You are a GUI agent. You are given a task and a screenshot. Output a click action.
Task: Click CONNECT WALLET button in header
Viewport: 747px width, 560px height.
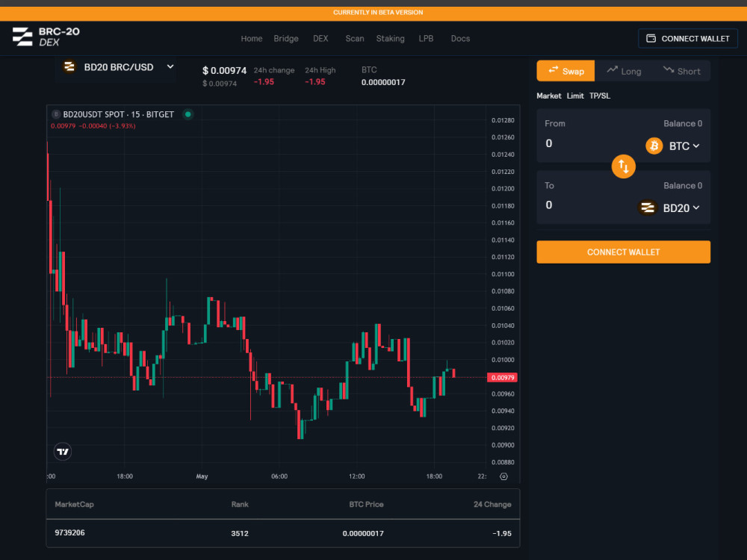(688, 39)
